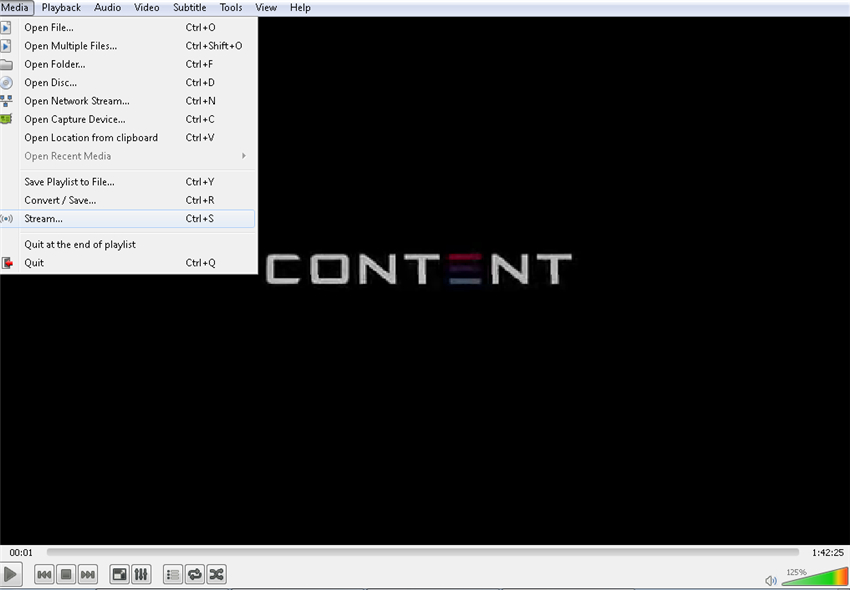Click the Ctrl+Shift+O shortcut text
This screenshot has height=590, width=850.
(214, 46)
